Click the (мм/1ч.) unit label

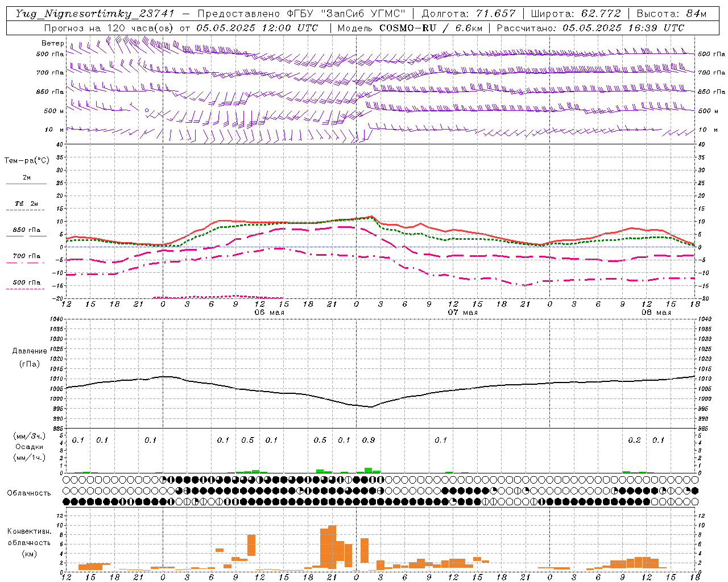30,458
